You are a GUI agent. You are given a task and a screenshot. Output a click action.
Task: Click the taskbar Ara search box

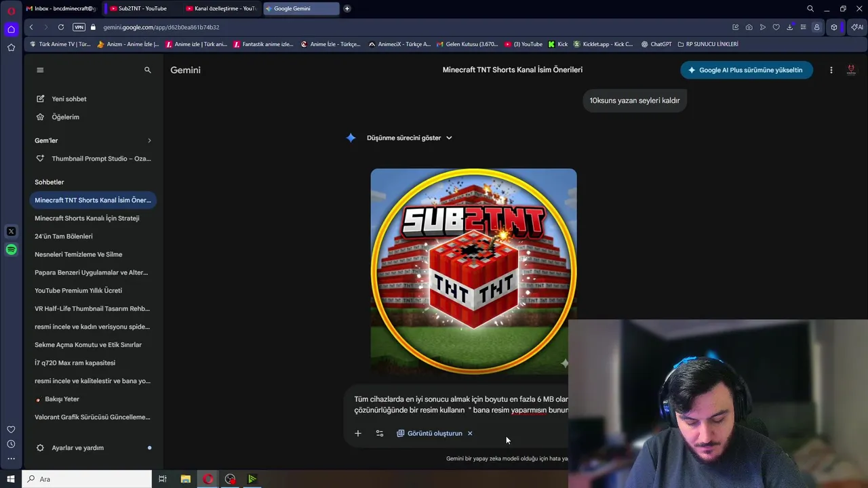pyautogui.click(x=87, y=479)
